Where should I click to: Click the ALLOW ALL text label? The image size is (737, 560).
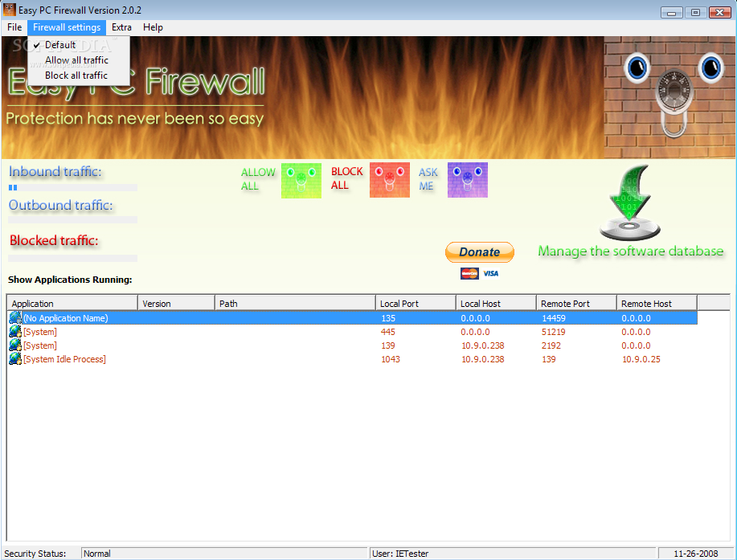click(257, 179)
